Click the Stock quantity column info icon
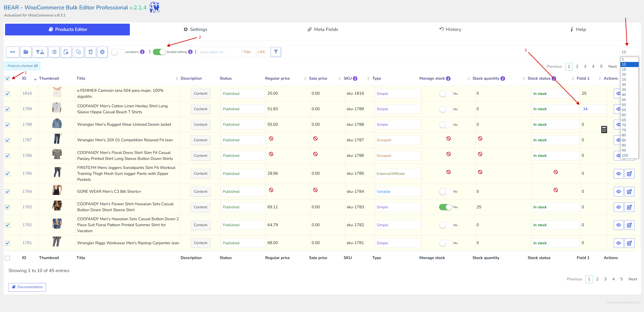The width and height of the screenshot is (644, 312). [x=503, y=78]
